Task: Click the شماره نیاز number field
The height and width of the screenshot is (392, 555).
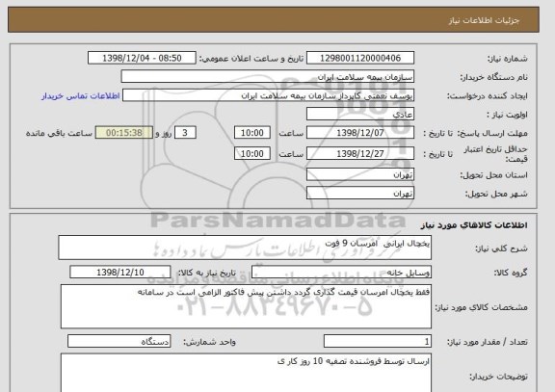Action: tap(360, 58)
